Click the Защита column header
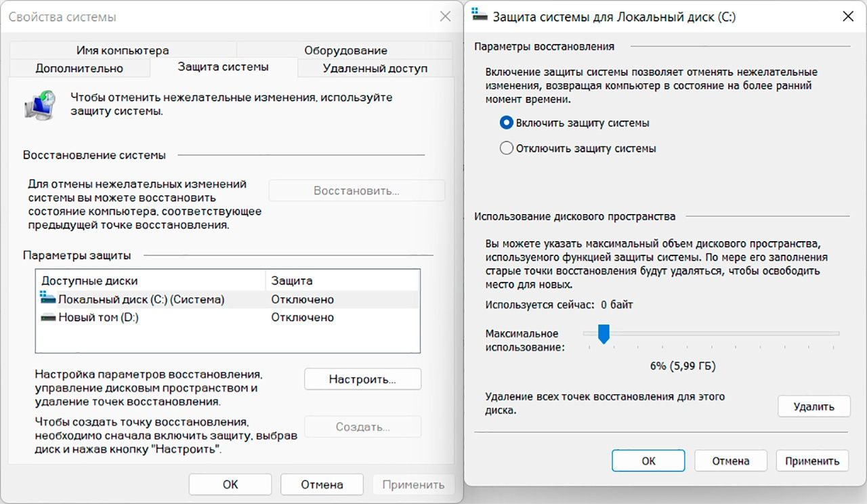 pos(292,280)
